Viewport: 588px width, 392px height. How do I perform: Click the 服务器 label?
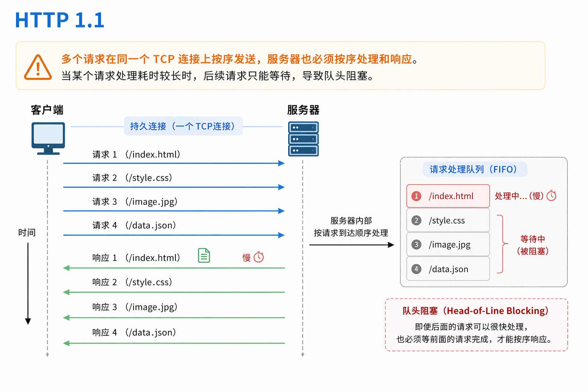(303, 110)
